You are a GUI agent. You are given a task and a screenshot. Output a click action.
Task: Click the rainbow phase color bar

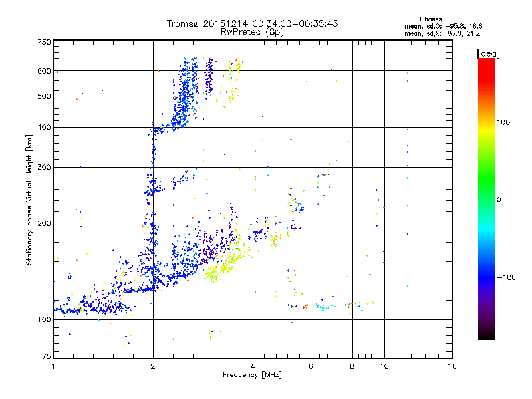[487, 198]
